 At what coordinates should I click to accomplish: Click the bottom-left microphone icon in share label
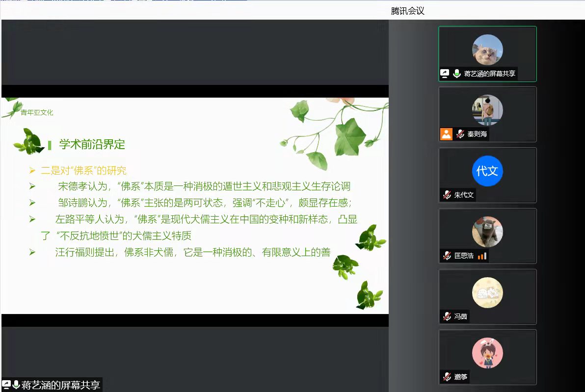coord(16,385)
